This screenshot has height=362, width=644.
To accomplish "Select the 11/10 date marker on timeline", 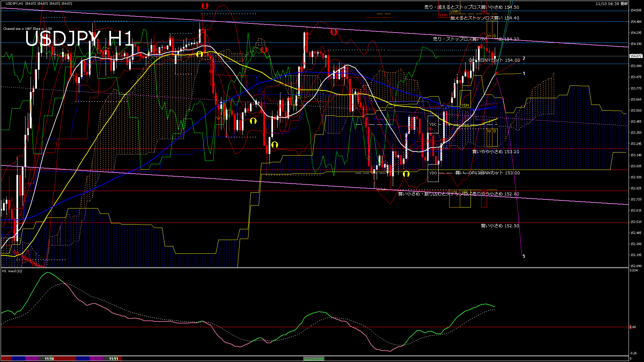I will pos(49,359).
